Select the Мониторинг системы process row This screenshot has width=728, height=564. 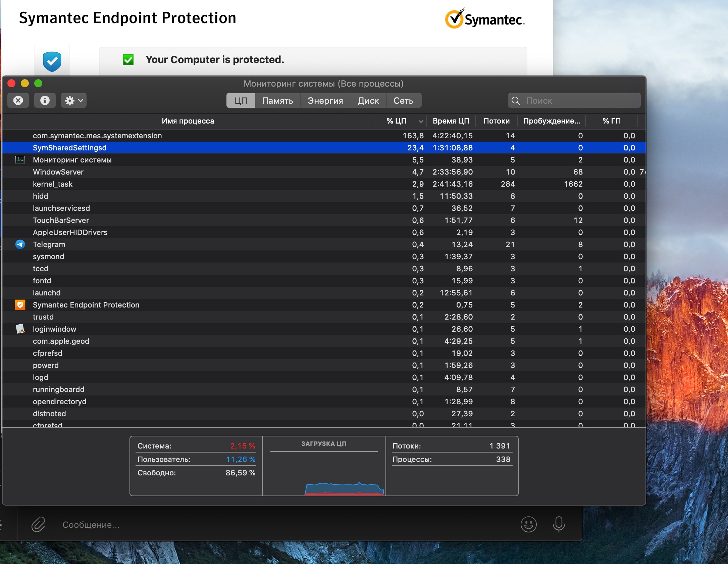[x=324, y=160]
